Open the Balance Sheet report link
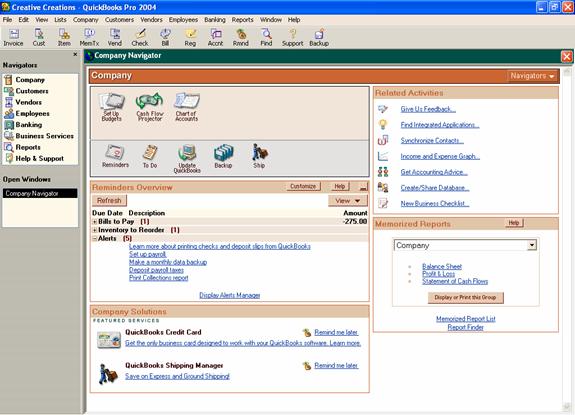The width and height of the screenshot is (575, 415). 442,267
